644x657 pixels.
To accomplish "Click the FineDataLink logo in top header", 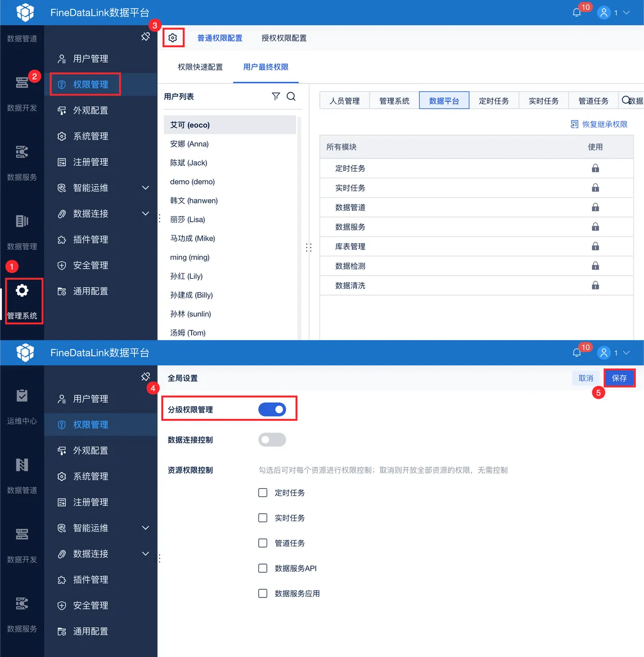I will [25, 12].
